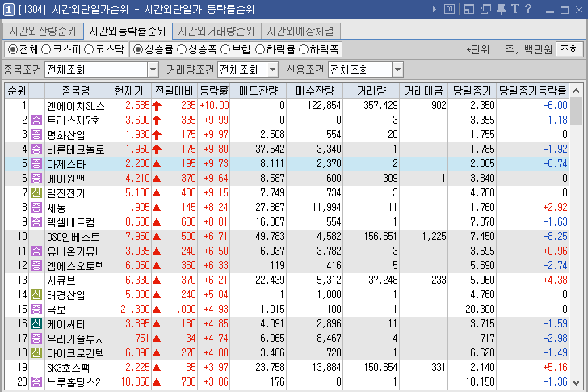
Task: Click the boxed M icon in title bar
Action: tap(449, 9)
